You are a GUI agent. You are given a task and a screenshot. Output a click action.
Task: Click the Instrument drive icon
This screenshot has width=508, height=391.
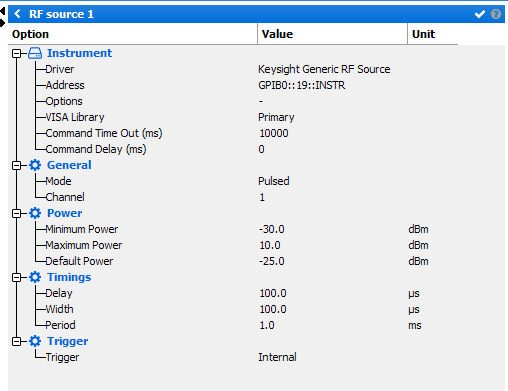[x=35, y=53]
